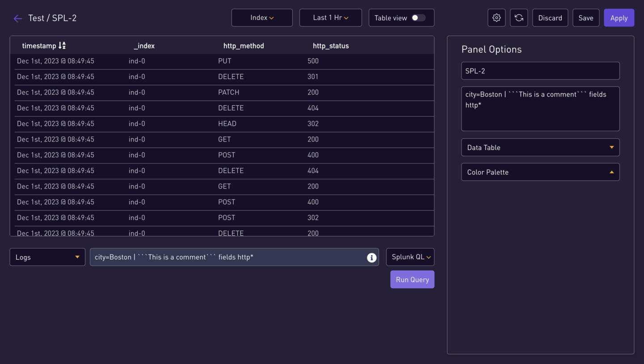The width and height of the screenshot is (644, 364).
Task: Click the PATCH method cell
Action: [229, 92]
